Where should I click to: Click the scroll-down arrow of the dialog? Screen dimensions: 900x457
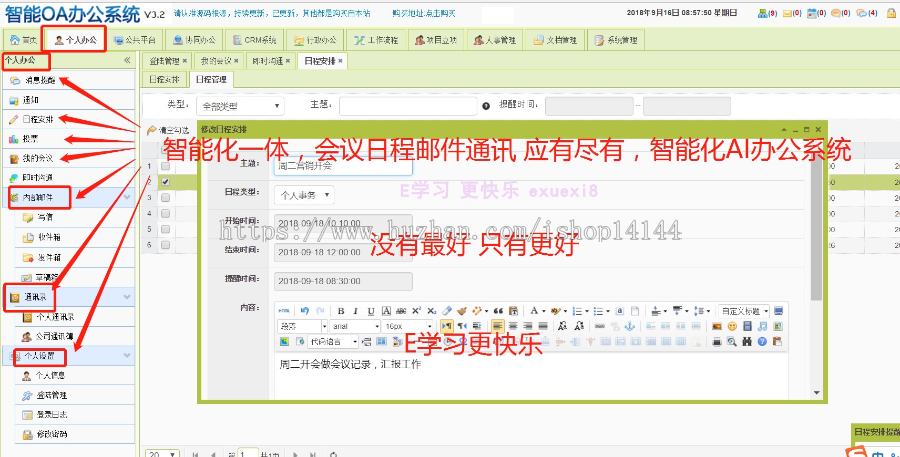[816, 393]
